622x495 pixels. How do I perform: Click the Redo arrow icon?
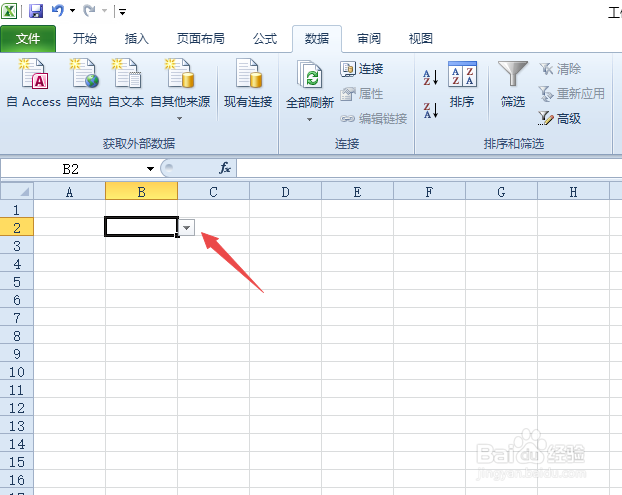(x=89, y=11)
